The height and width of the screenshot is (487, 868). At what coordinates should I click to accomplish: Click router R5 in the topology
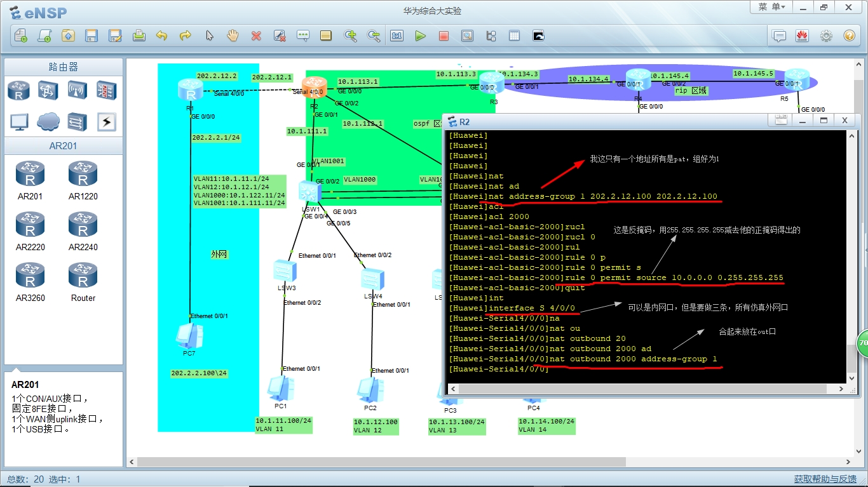797,81
